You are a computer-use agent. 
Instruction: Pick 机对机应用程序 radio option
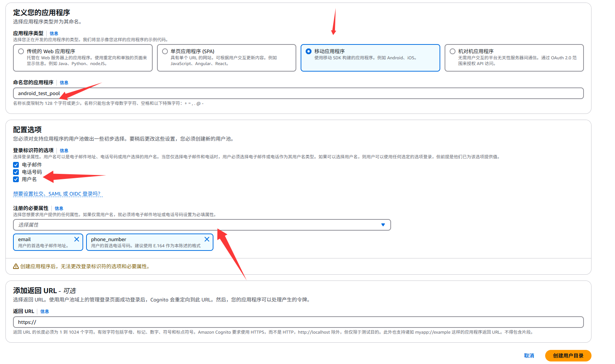pos(453,51)
